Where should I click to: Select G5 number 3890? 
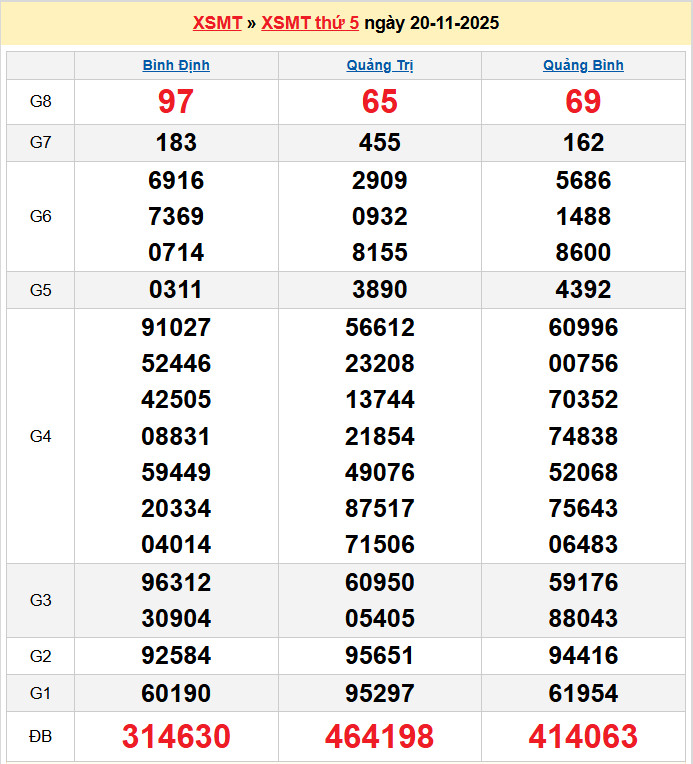coord(380,290)
